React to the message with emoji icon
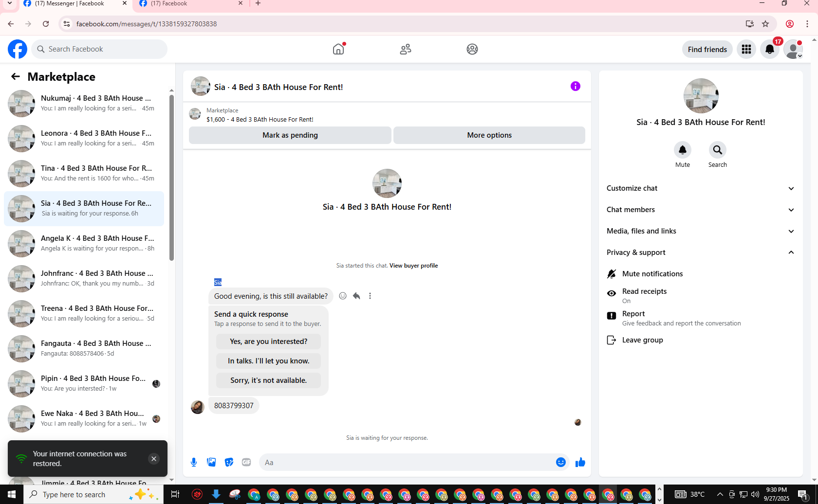The image size is (818, 504). [x=343, y=296]
